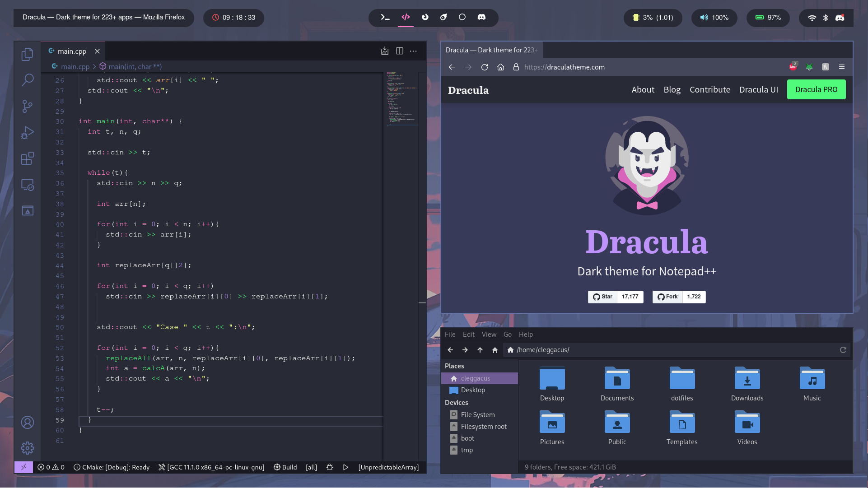Open the View menu in file manager
This screenshot has width=868, height=488.
(x=489, y=335)
